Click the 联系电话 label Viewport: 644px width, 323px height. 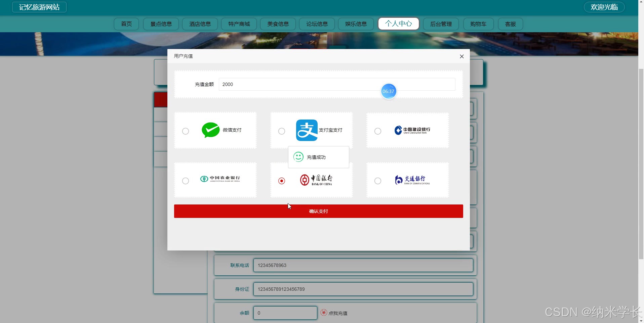tap(240, 265)
